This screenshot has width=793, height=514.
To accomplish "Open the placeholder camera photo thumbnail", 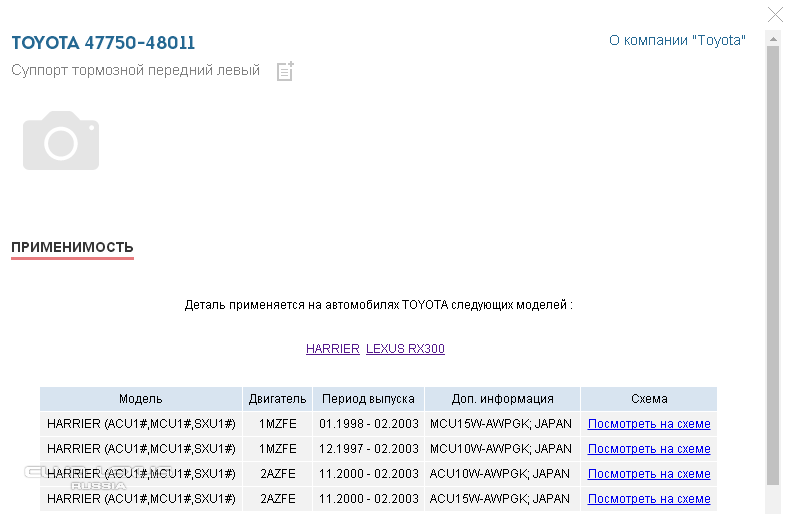I will [x=61, y=141].
